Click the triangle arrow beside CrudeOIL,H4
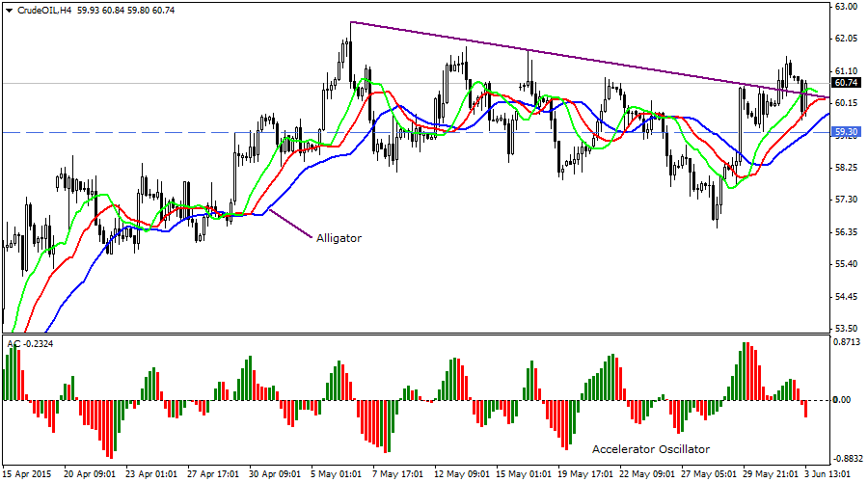The image size is (868, 482). coord(9,9)
